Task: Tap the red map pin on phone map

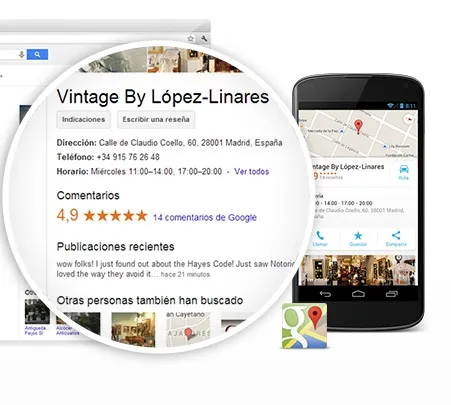Action: (358, 127)
